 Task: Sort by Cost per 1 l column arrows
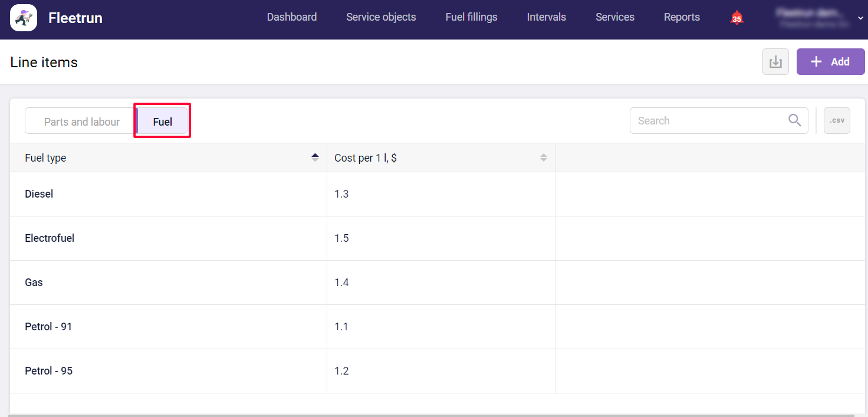tap(543, 157)
